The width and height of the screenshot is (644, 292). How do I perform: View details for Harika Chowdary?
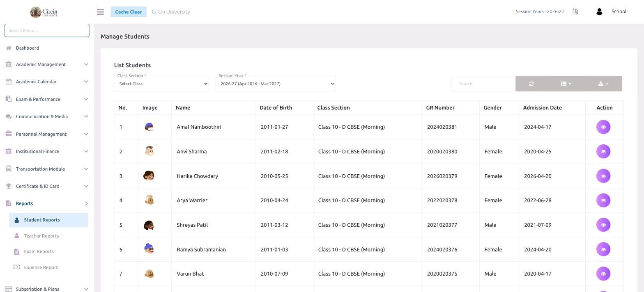tap(603, 176)
